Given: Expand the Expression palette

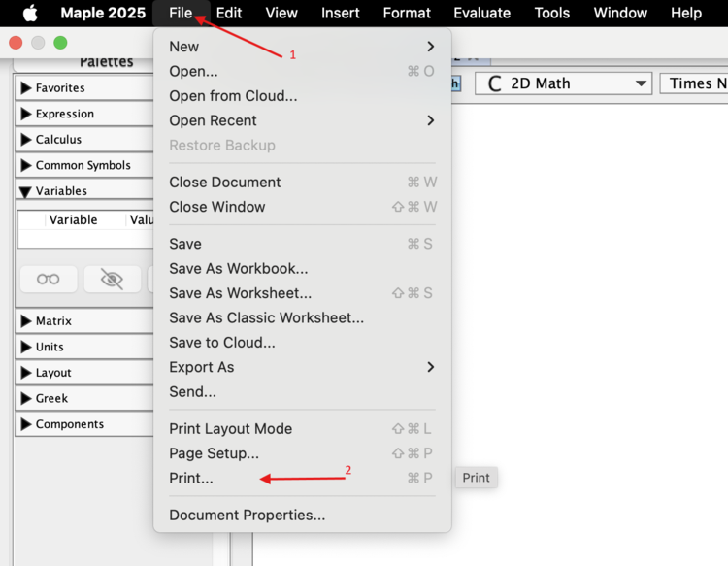Looking at the screenshot, I should coord(27,114).
